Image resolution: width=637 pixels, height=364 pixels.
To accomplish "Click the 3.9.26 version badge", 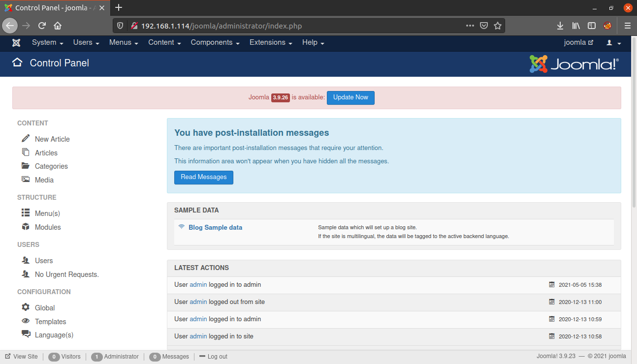I will (x=280, y=97).
